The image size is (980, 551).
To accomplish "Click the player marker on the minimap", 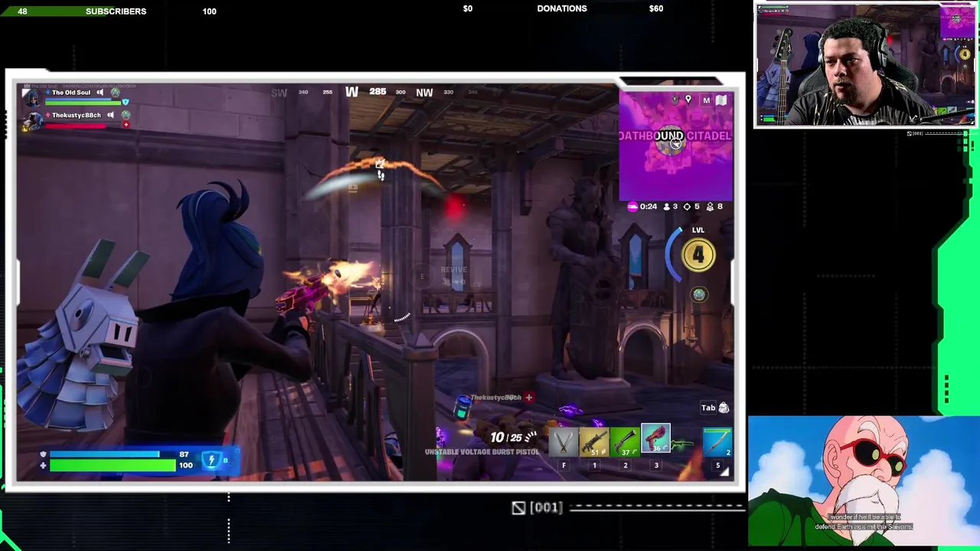I will (675, 143).
